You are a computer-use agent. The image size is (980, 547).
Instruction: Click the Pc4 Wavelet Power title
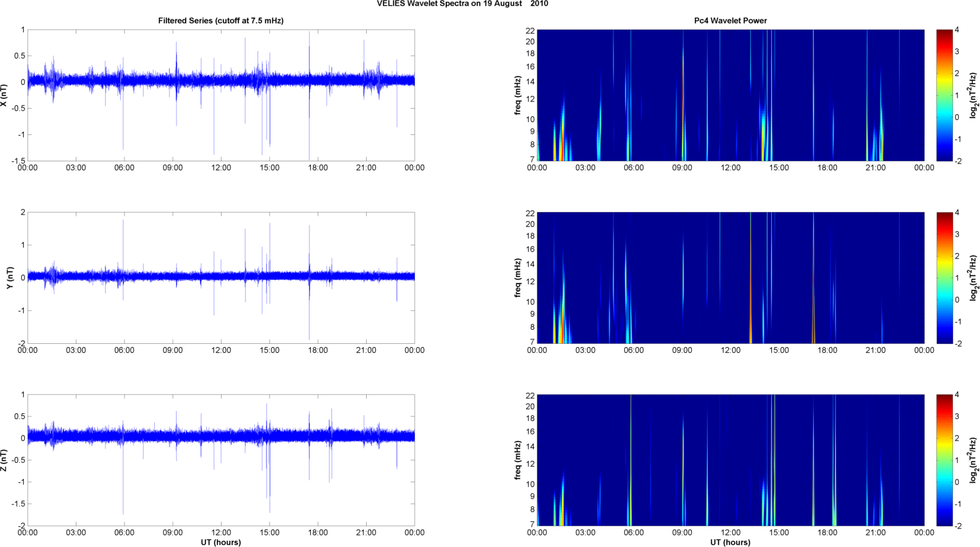click(x=730, y=21)
